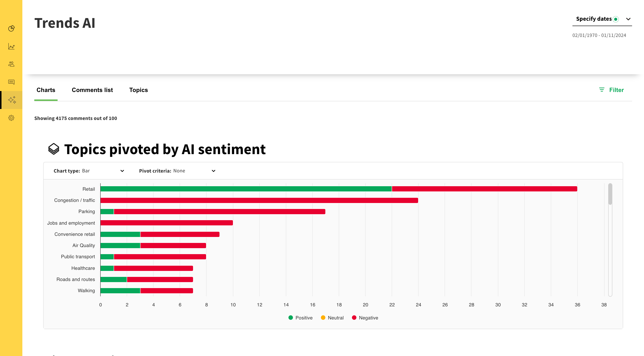Open the comments sidebar icon
The width and height of the screenshot is (644, 356).
pos(11,82)
